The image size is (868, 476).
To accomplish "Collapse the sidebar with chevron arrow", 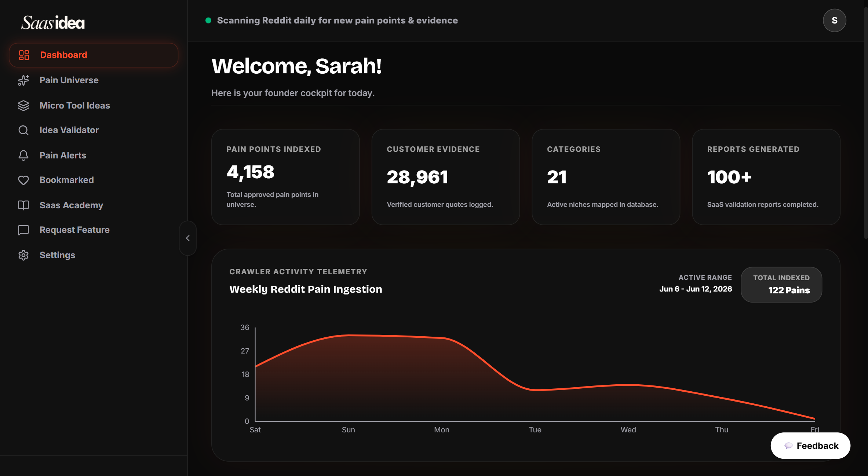I will 188,238.
